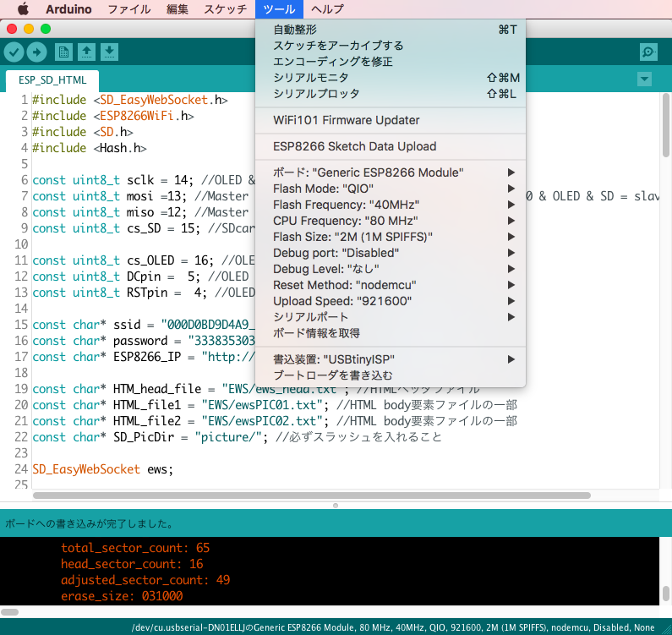Click 'RSTpin' on code line 13
The image size is (672, 635).
click(147, 293)
